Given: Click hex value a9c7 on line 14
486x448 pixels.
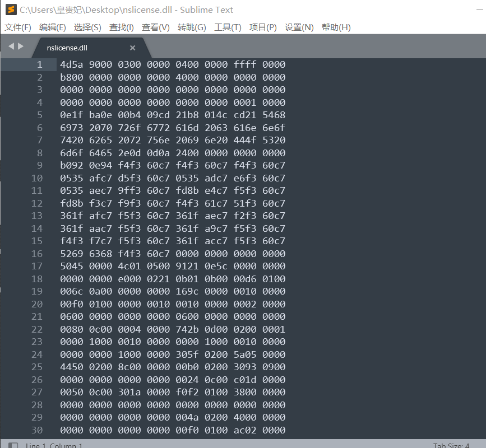Looking at the screenshot, I should click(x=216, y=228).
